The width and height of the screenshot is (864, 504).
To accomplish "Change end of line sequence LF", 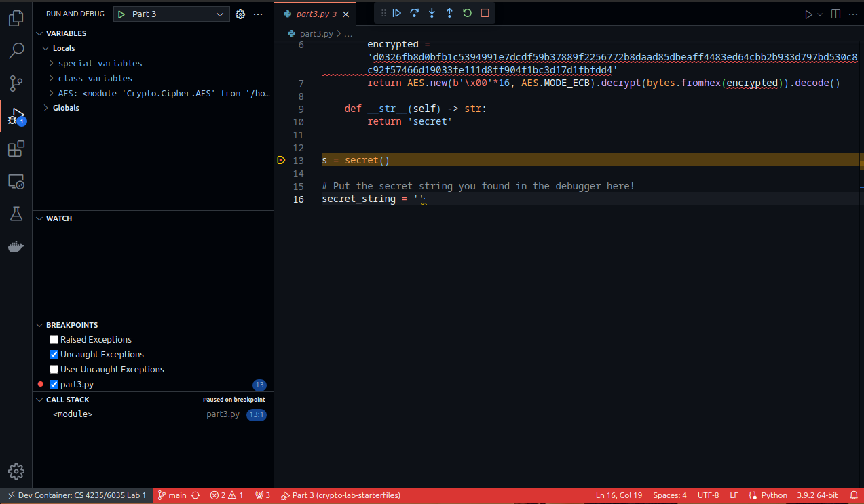I will tap(734, 495).
